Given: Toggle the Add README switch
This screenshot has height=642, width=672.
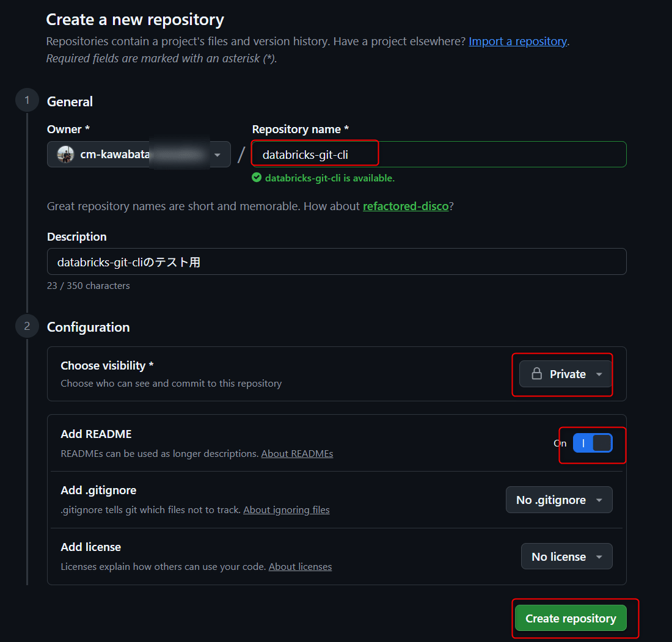Looking at the screenshot, I should [593, 443].
